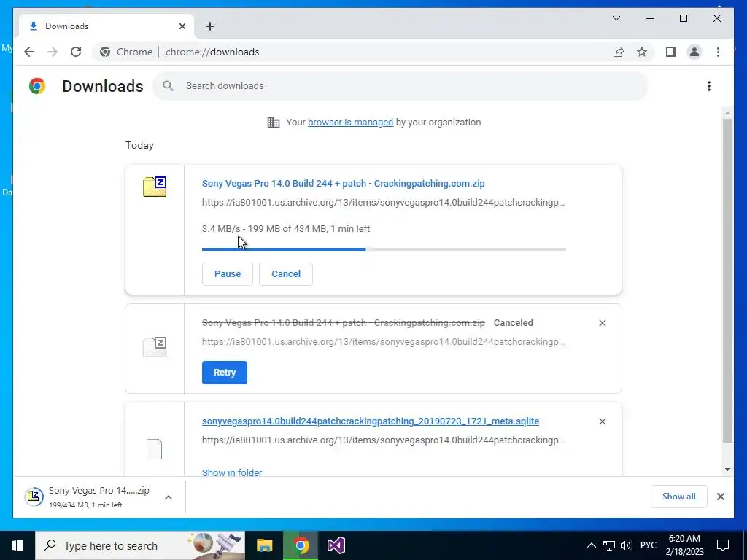This screenshot has height=560, width=747.
Task: Open Visual Studio from taskbar
Action: coord(336,545)
